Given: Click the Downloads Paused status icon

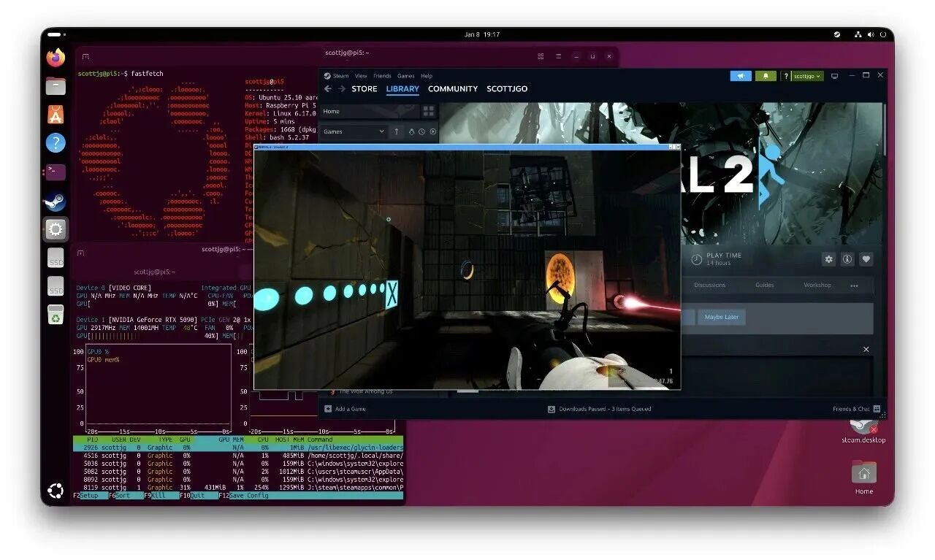Looking at the screenshot, I should coord(552,409).
